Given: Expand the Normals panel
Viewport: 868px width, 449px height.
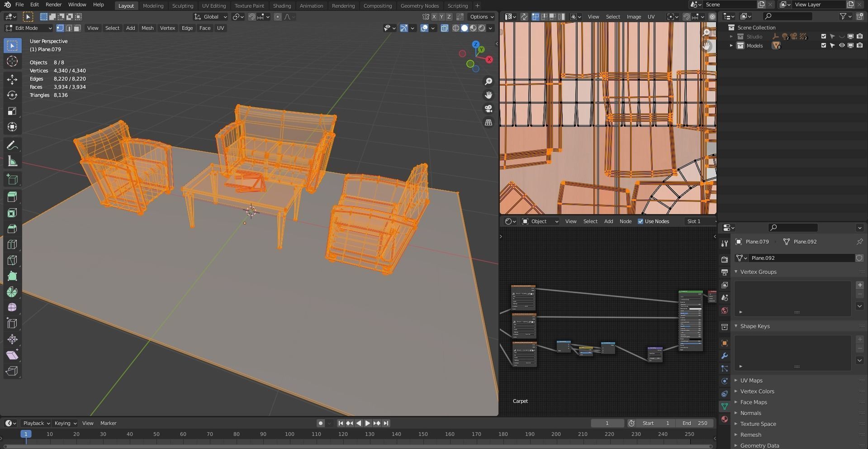Looking at the screenshot, I should click(750, 413).
